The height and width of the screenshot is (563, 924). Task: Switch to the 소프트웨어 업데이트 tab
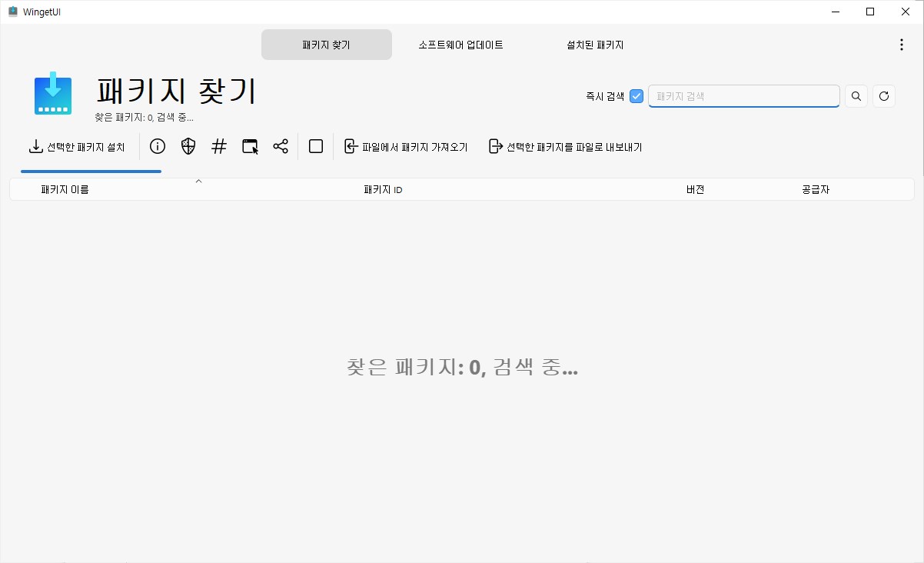coord(460,45)
